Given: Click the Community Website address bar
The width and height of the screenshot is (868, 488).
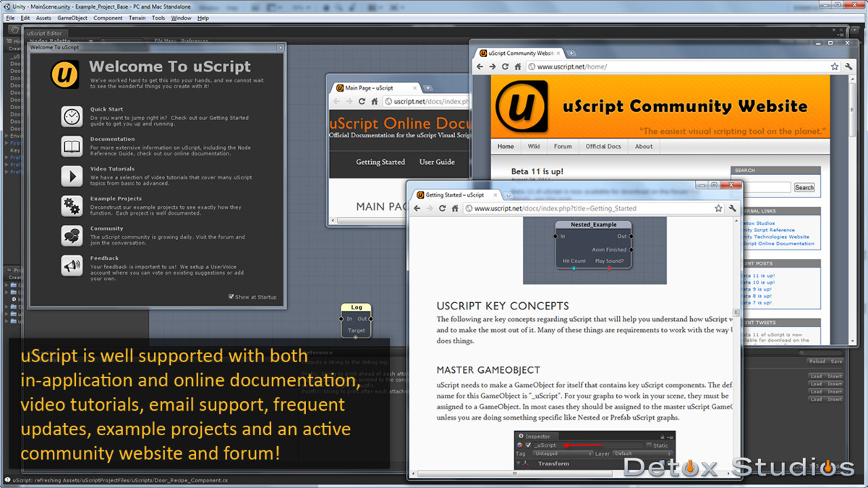Looking at the screenshot, I should pos(683,67).
